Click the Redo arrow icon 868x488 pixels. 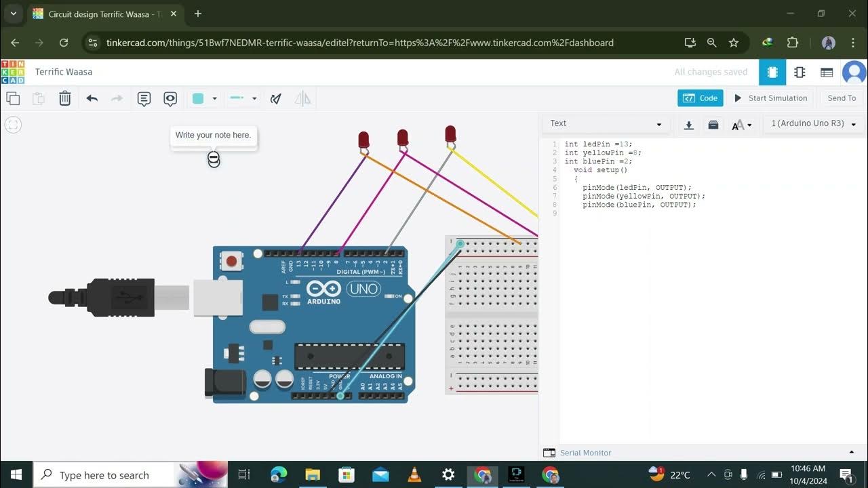[x=117, y=98]
